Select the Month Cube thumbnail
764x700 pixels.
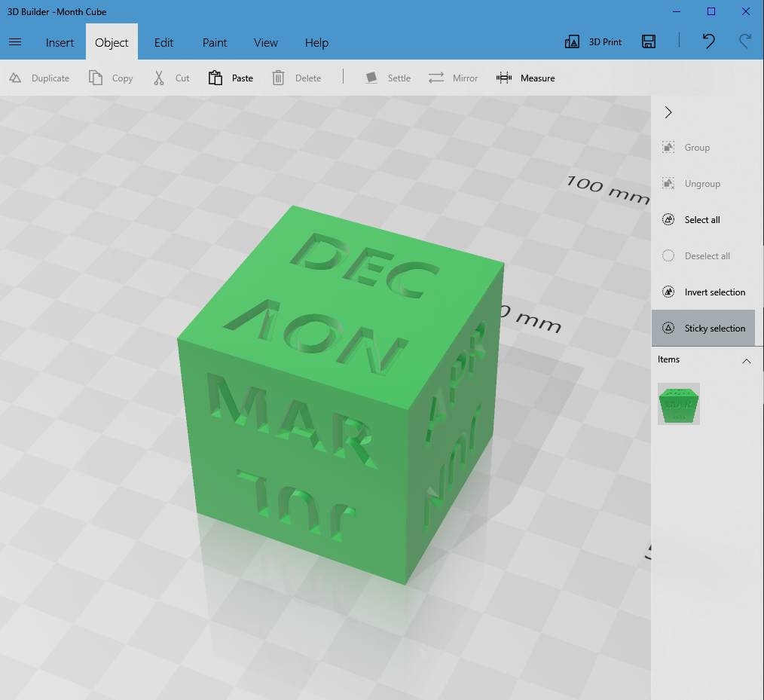(x=678, y=404)
